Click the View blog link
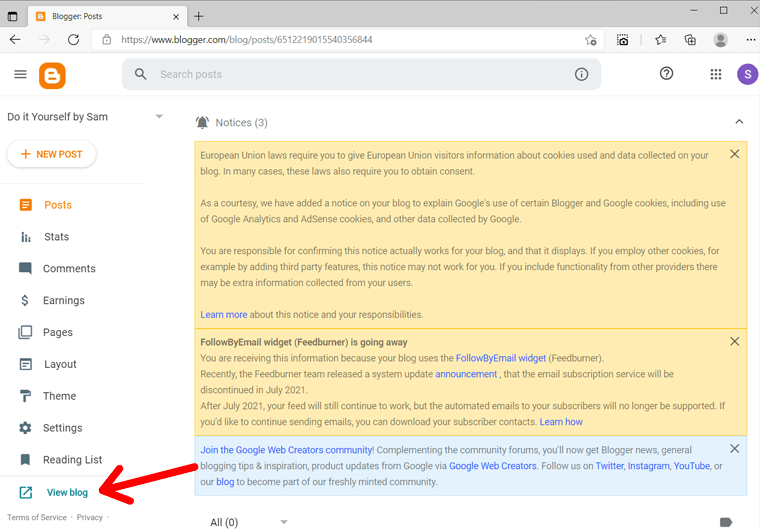Screen dimensions: 760x529 coord(67,492)
